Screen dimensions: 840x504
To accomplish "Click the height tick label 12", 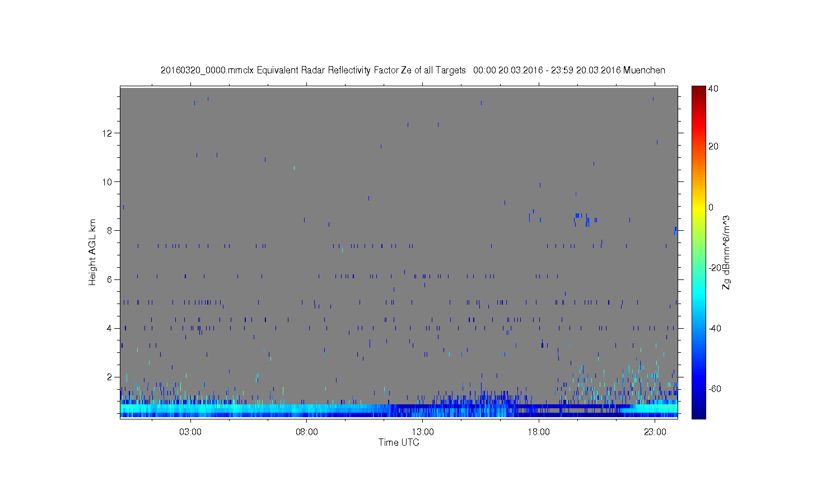I will coord(109,133).
